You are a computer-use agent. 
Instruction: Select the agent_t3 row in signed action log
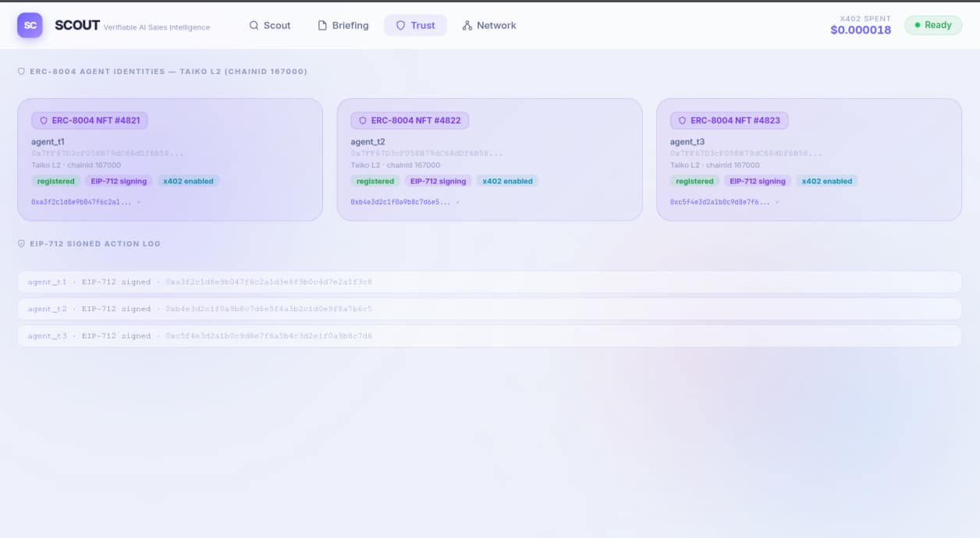[x=489, y=336]
